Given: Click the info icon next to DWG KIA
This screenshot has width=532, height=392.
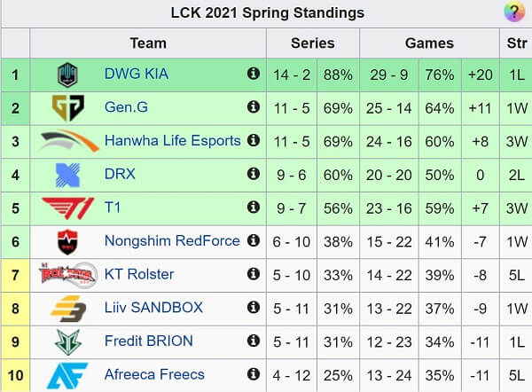Looking at the screenshot, I should [x=254, y=74].
